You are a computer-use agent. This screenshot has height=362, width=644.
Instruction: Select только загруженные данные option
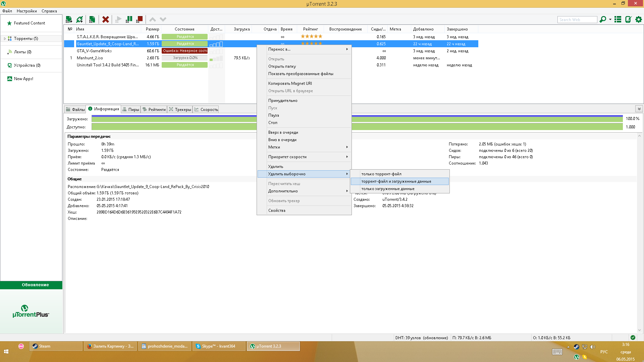(399, 189)
